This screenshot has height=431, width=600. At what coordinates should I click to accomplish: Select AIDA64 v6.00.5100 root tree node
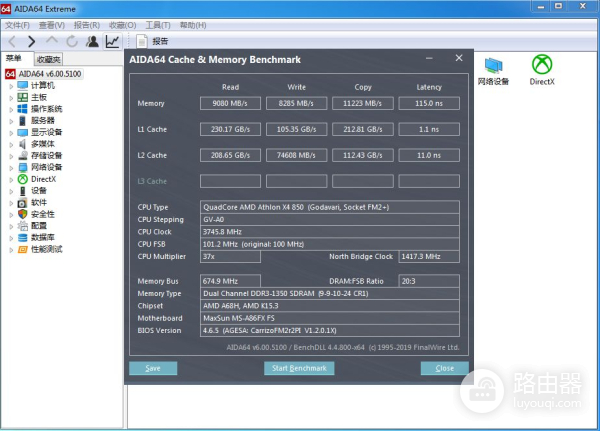coord(48,74)
